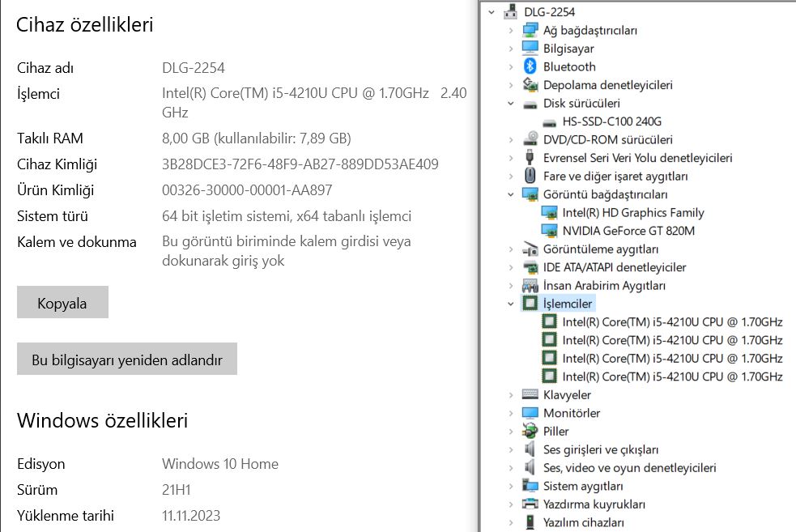Click the İnsan Arabirim Aygıtları icon
This screenshot has width=796, height=532.
click(x=530, y=285)
